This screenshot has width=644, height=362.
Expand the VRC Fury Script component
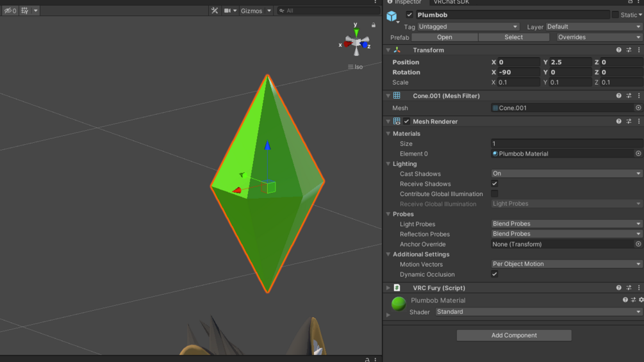pyautogui.click(x=388, y=288)
